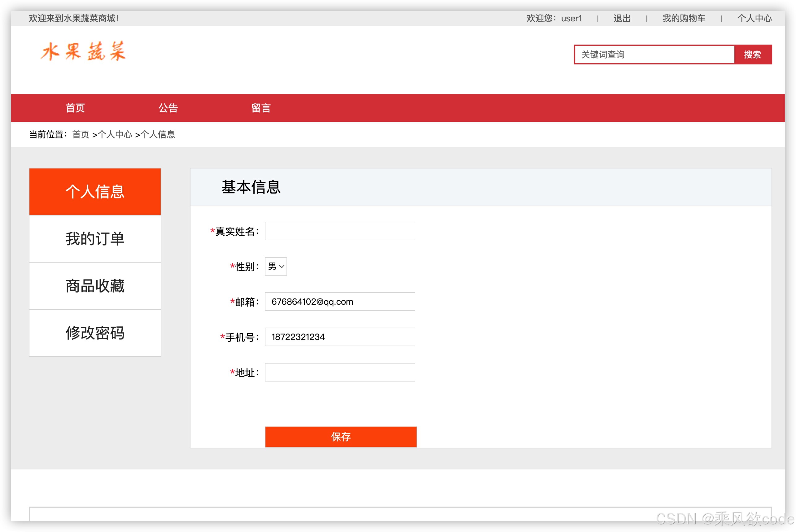The height and width of the screenshot is (532, 796).
Task: Click into the 手机号 phone field
Action: coord(340,337)
